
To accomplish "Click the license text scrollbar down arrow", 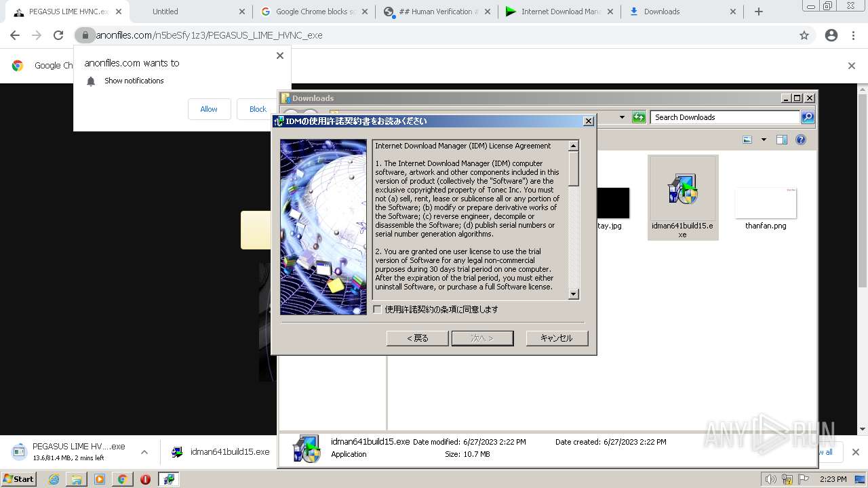I will (x=574, y=294).
